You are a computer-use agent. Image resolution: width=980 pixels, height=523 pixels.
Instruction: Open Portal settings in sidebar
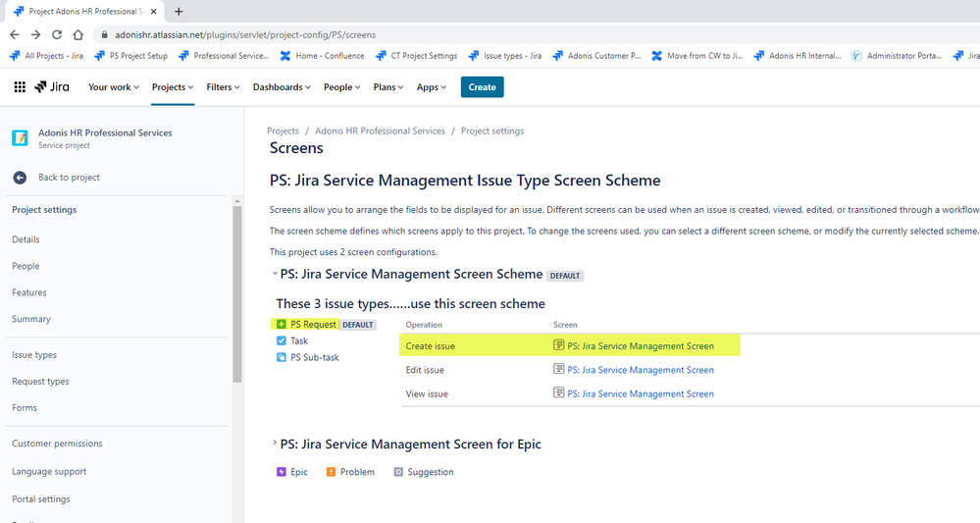pos(40,498)
